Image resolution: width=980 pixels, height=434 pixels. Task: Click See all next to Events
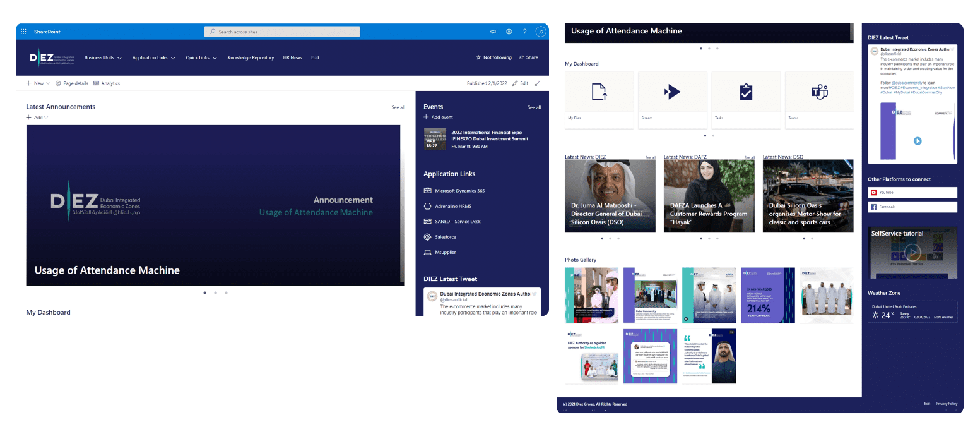(534, 107)
